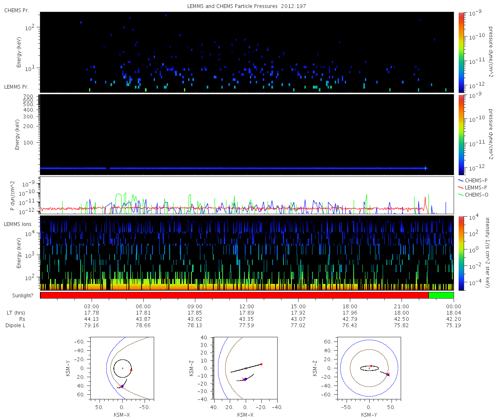Click the 21:00 time axis label

(402, 307)
